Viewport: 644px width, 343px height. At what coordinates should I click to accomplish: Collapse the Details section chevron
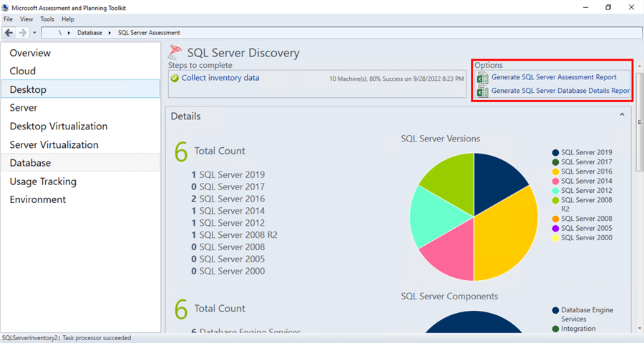[x=622, y=115]
